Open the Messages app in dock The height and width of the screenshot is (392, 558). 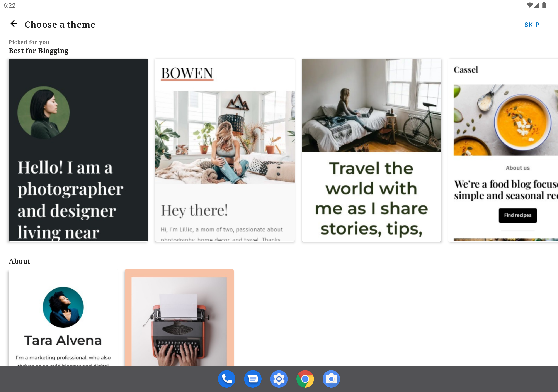[x=253, y=379]
